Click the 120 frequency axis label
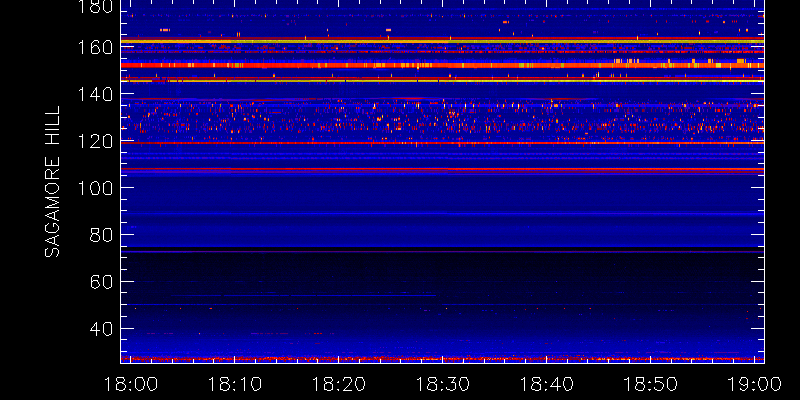 point(94,141)
